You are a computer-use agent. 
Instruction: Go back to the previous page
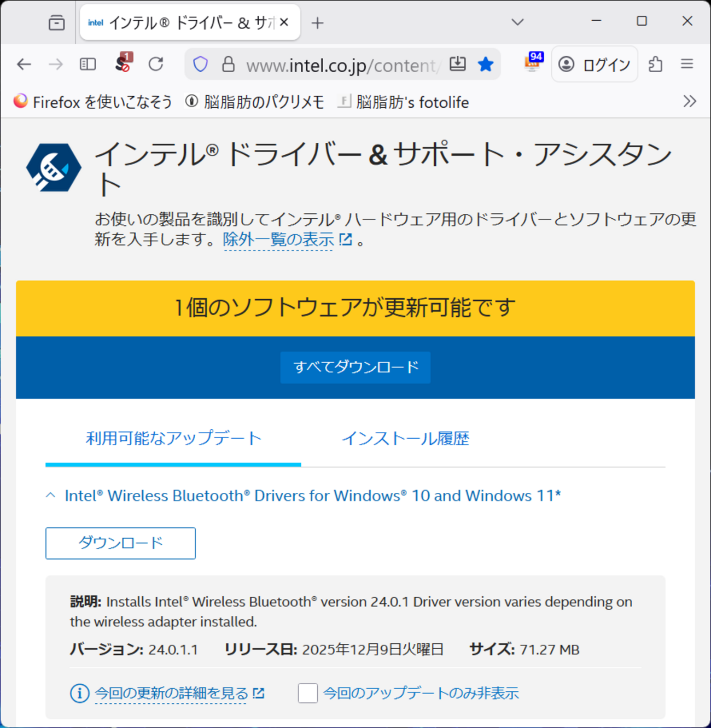(x=24, y=65)
